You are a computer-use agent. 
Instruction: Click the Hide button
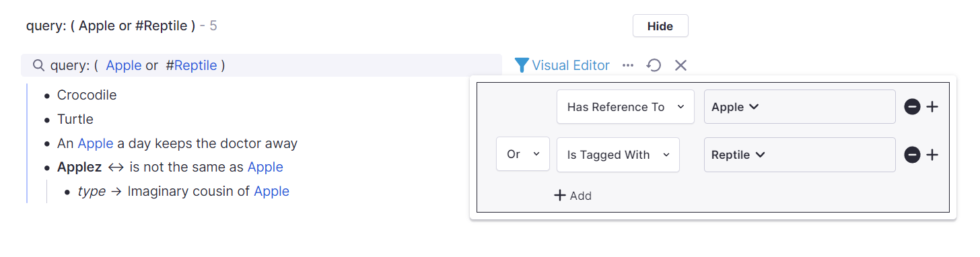[x=660, y=26]
